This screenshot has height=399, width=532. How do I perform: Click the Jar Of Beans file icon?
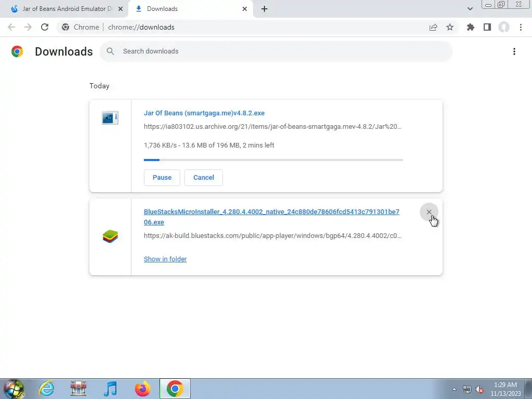coord(110,118)
